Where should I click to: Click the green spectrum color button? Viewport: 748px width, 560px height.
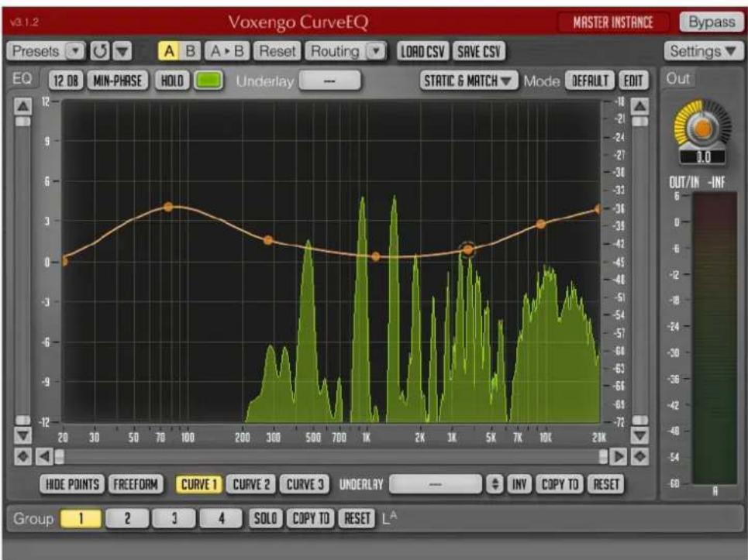coord(209,80)
